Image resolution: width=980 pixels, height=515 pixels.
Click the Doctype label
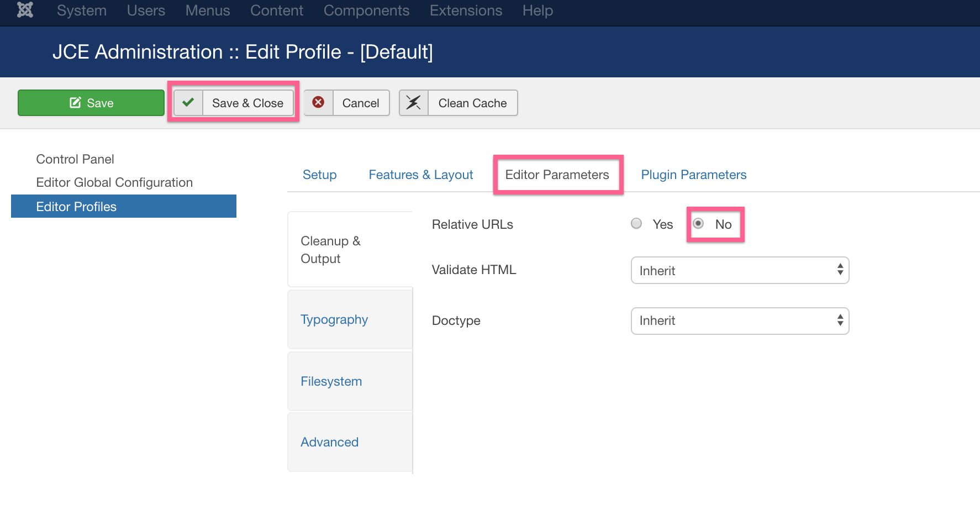tap(456, 320)
